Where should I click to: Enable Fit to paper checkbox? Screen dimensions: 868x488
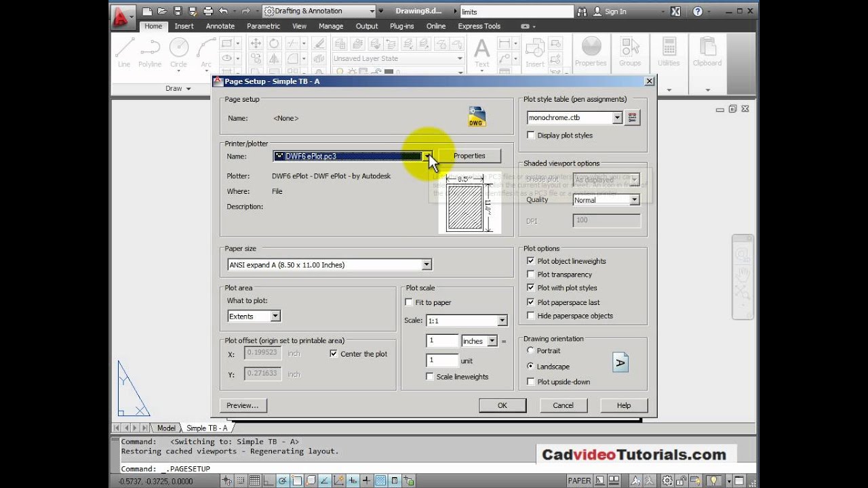coord(409,302)
